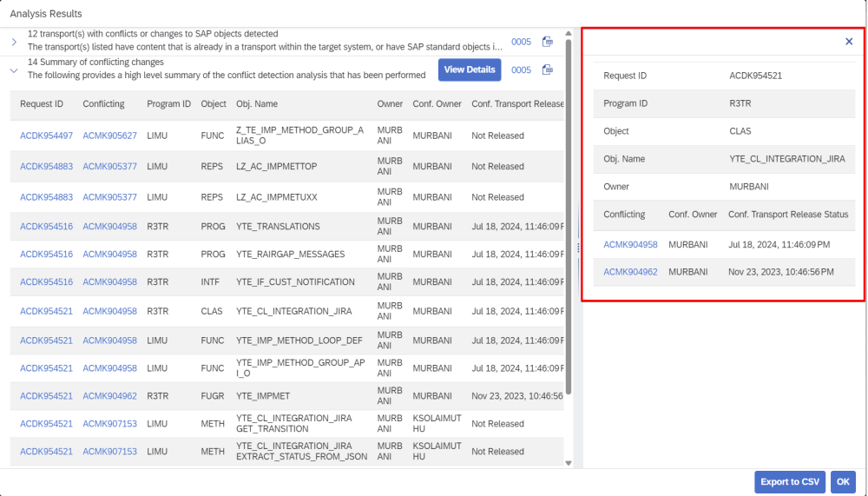Click copy icon in Summary of conflicting changes row
The height and width of the screenshot is (496, 868).
[x=547, y=69]
